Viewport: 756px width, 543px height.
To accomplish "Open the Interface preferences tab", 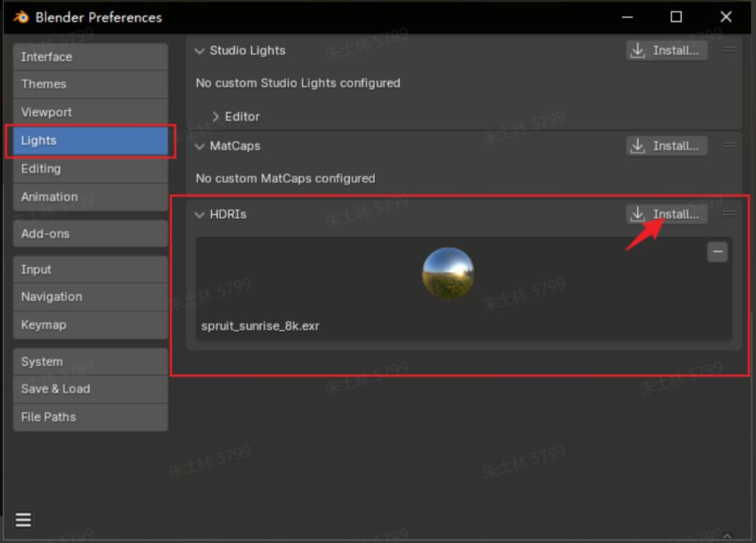I will click(90, 57).
